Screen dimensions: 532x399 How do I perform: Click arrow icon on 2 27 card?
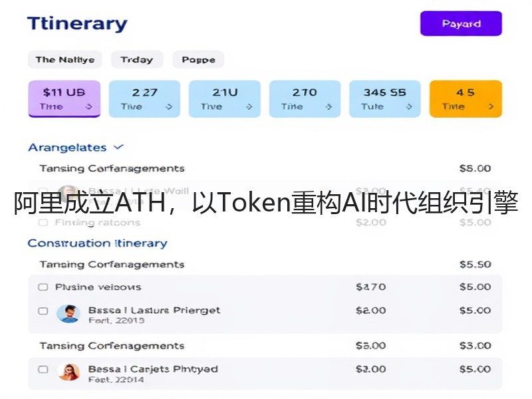click(169, 106)
